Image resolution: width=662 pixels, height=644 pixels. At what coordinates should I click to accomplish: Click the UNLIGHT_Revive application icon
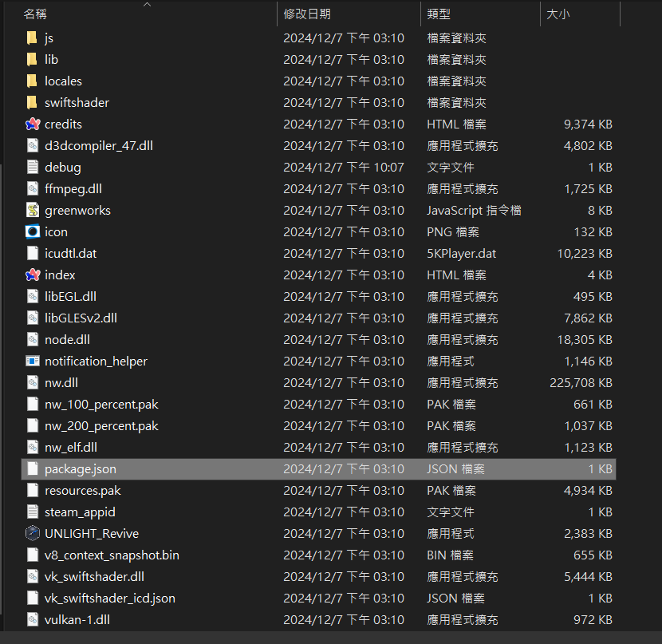click(33, 533)
